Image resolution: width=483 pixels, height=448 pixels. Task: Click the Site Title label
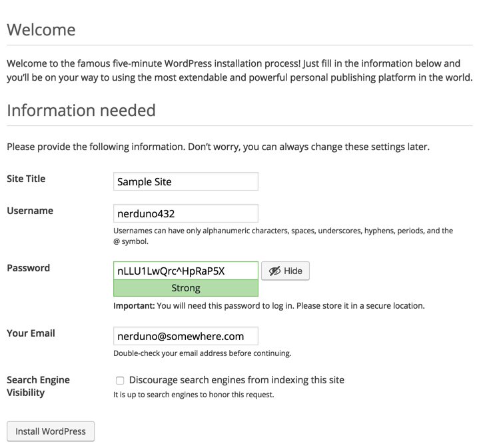click(26, 179)
